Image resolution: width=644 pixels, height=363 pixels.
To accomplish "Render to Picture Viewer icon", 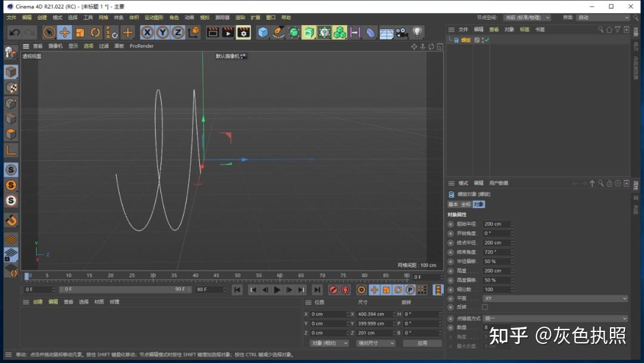I will point(228,32).
